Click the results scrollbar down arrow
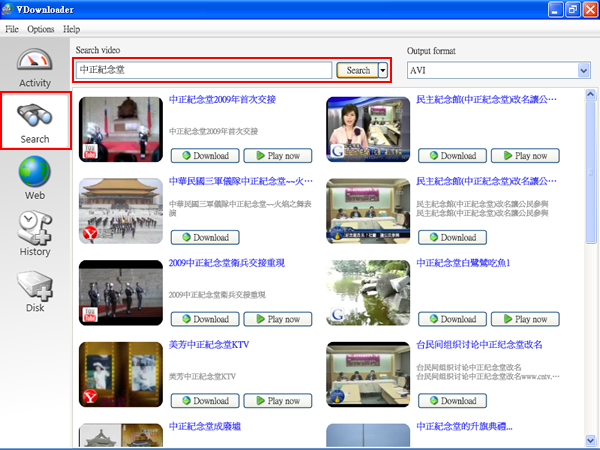 (x=590, y=440)
